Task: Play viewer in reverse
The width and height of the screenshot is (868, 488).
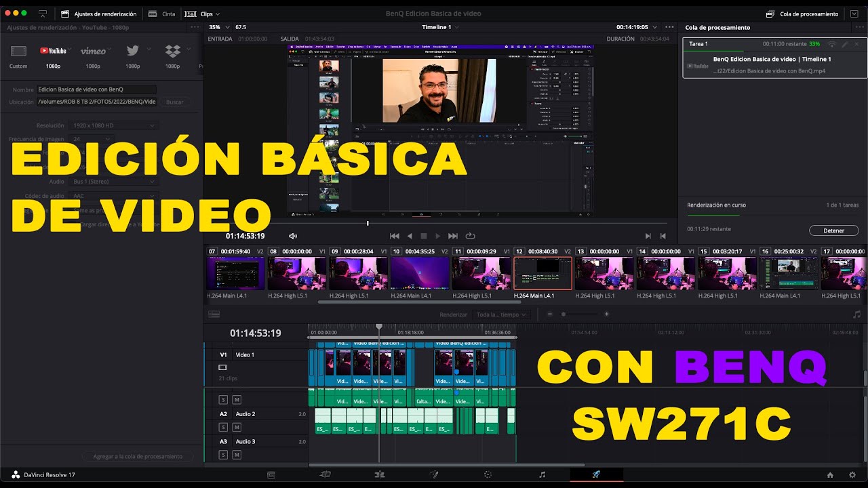Action: (410, 236)
